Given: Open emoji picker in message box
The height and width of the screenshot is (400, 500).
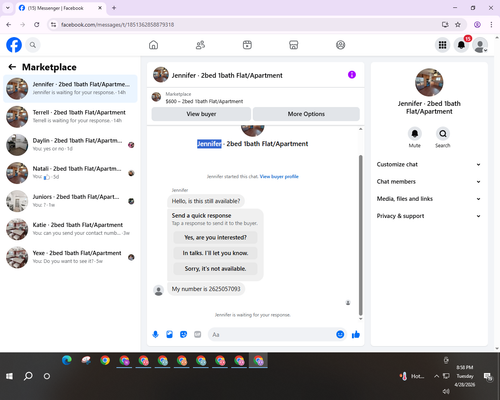Looking at the screenshot, I should (x=340, y=334).
